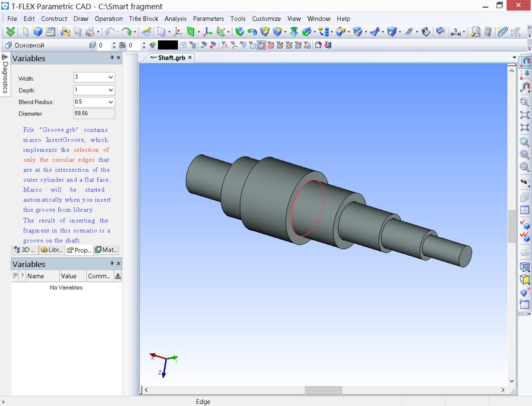Close the Shaft.grb tab
The width and height of the screenshot is (532, 406).
tap(190, 58)
